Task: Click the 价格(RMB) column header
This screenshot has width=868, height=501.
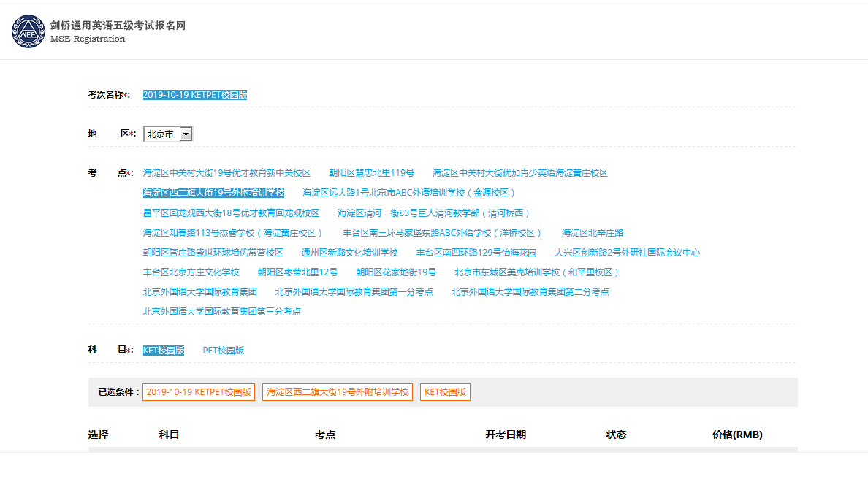Action: [x=737, y=435]
